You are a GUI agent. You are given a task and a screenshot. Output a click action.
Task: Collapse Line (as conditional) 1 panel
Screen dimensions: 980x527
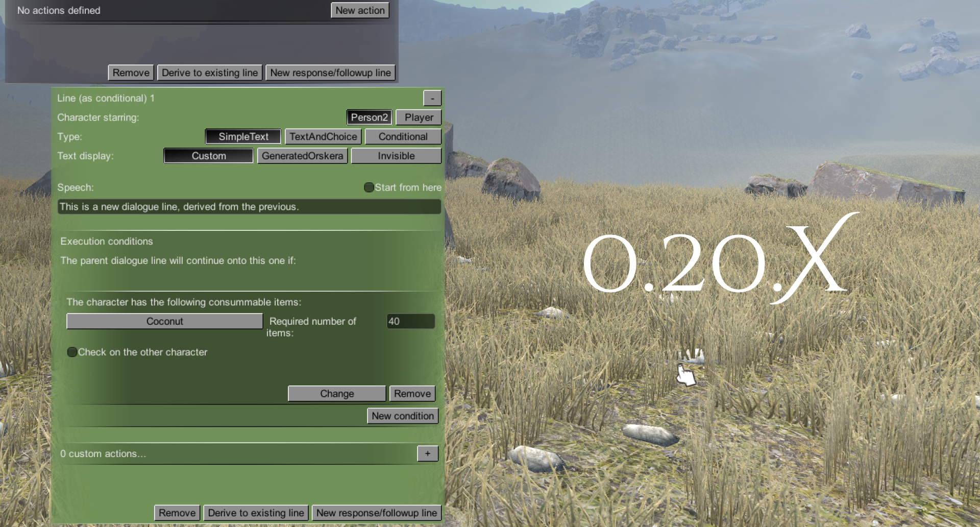432,98
